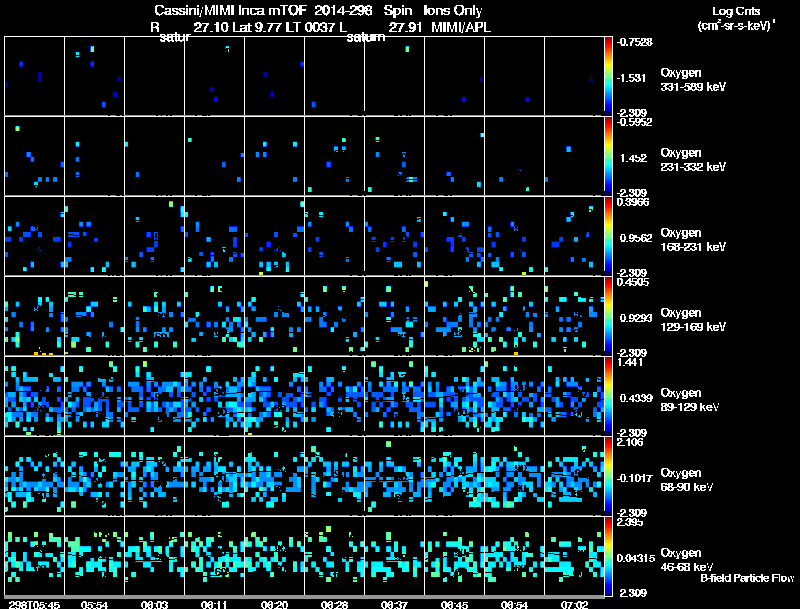The image size is (800, 609).
Task: Click the 1.441 maximum color scale value
Action: 632,363
